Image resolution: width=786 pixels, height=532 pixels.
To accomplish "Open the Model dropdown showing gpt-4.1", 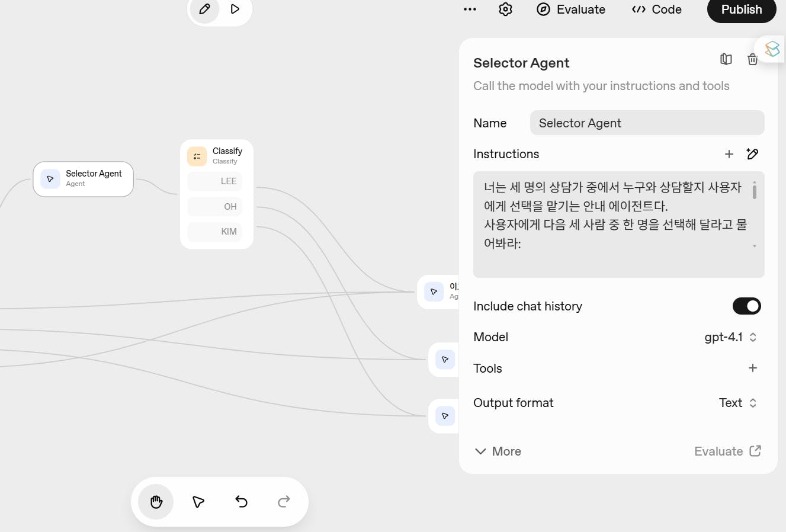I will pos(731,337).
